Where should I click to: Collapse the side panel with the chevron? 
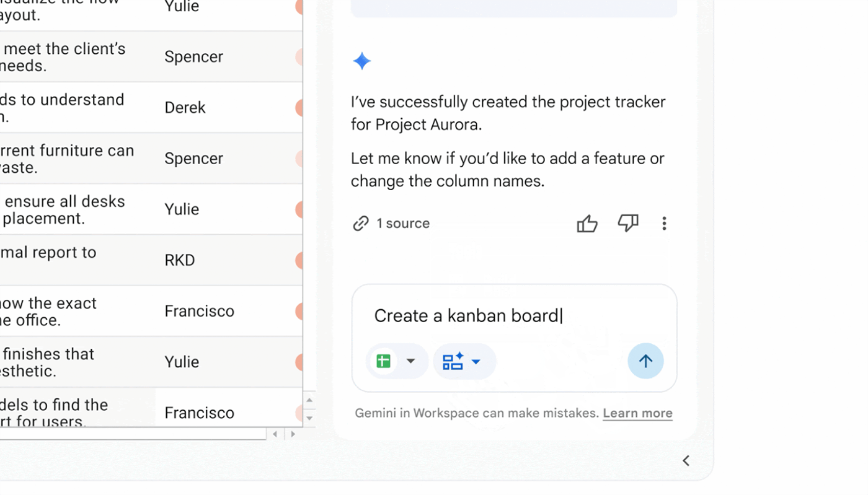pyautogui.click(x=686, y=460)
